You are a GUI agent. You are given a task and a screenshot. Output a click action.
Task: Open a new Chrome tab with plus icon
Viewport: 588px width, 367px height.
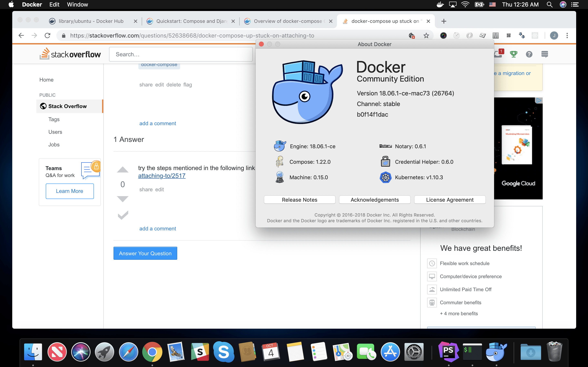(x=444, y=21)
